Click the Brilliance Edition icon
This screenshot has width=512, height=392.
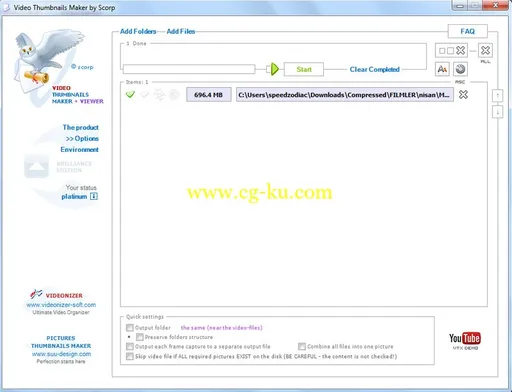pos(36,166)
